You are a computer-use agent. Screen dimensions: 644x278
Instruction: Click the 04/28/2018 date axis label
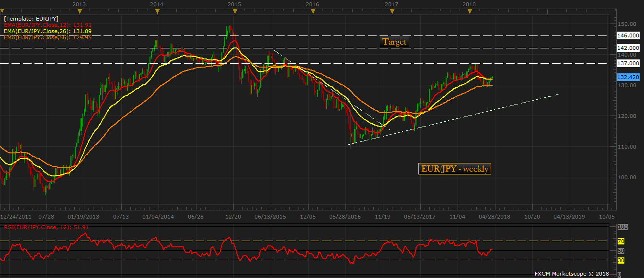click(495, 217)
